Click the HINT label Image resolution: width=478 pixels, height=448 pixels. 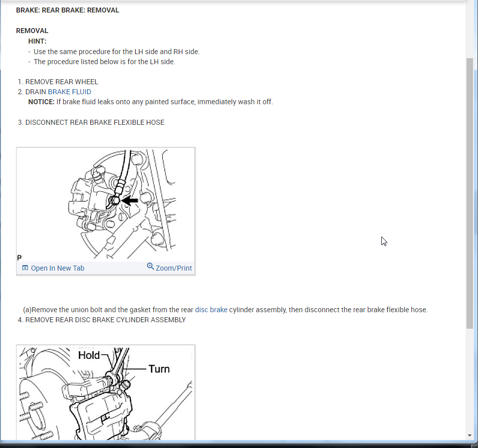[x=37, y=41]
